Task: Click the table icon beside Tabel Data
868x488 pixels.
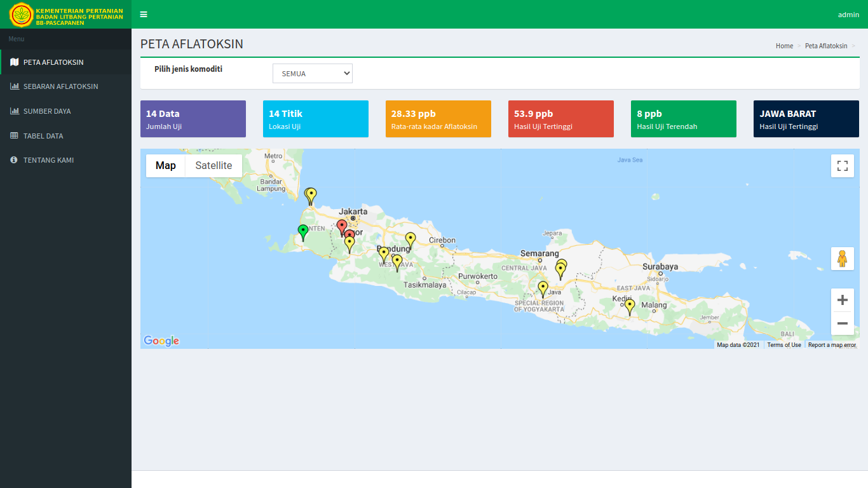Action: (x=15, y=136)
